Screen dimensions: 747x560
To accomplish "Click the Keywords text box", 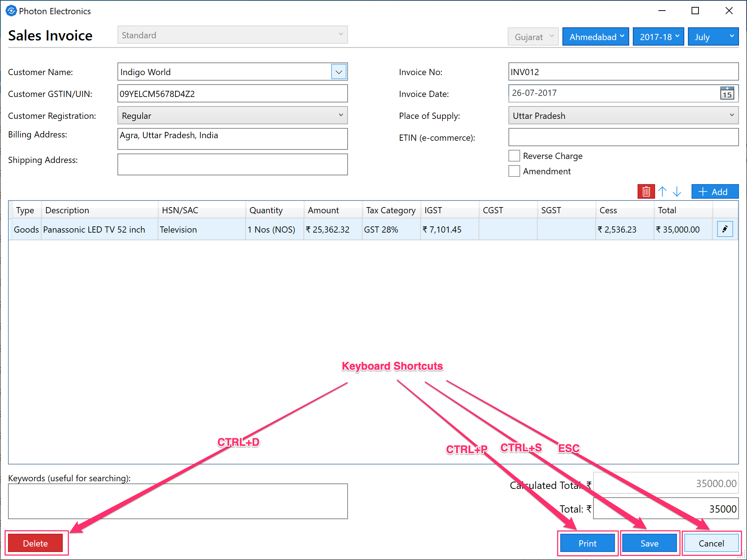I will [x=178, y=501].
